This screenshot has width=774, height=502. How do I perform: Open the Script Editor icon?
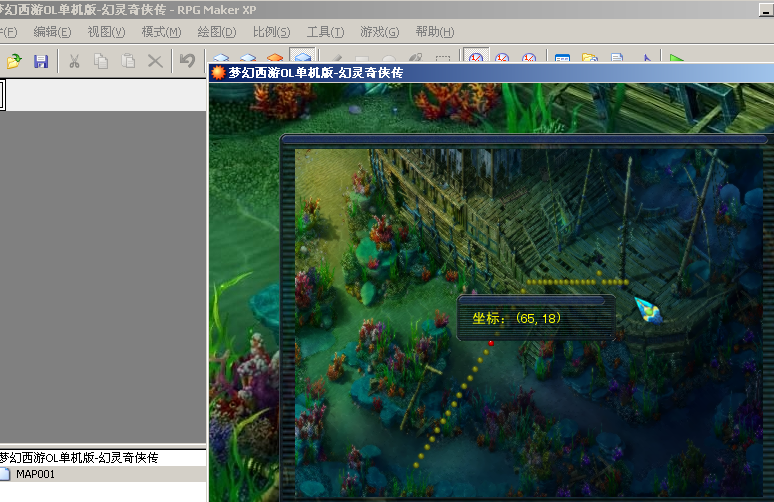(617, 58)
